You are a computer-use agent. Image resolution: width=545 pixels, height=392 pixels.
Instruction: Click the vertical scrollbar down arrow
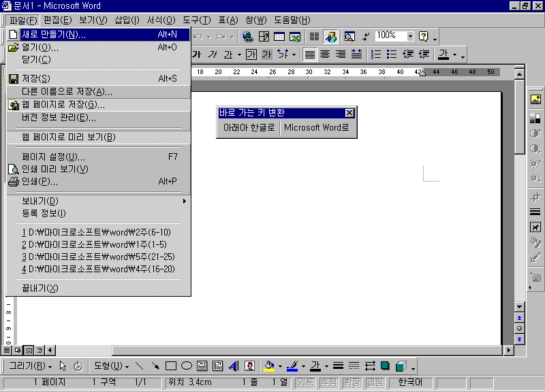pyautogui.click(x=519, y=307)
